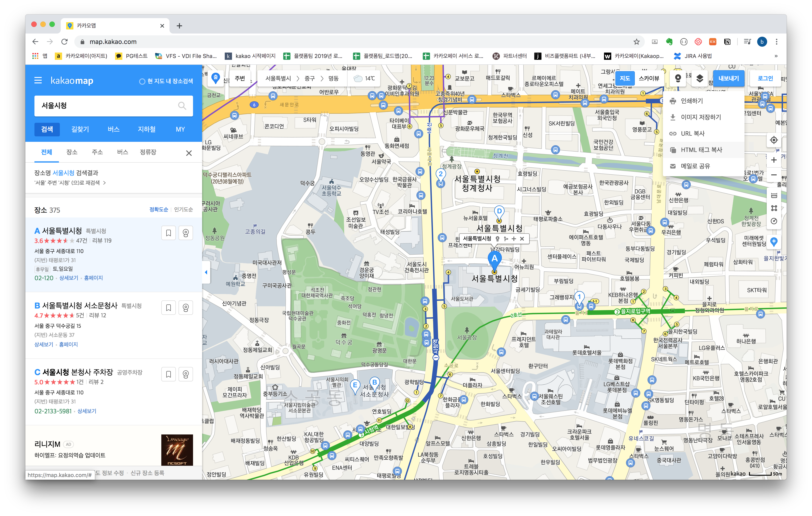Collapse the side panel with arrow handle
The height and width of the screenshot is (516, 812).
(x=206, y=272)
